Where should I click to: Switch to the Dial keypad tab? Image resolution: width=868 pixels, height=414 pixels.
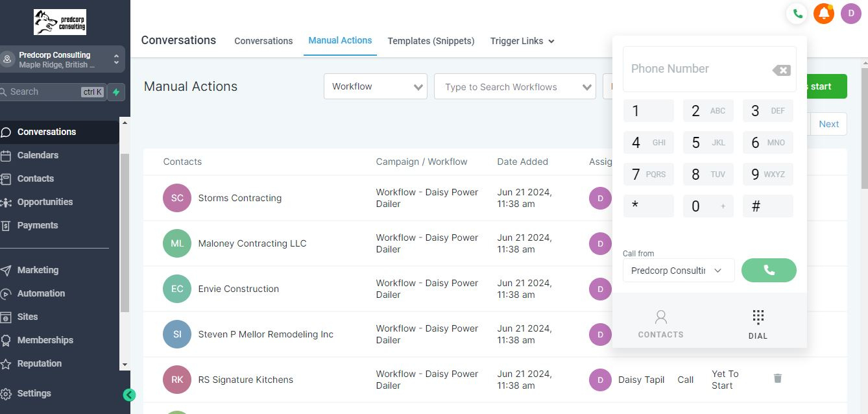click(x=758, y=324)
